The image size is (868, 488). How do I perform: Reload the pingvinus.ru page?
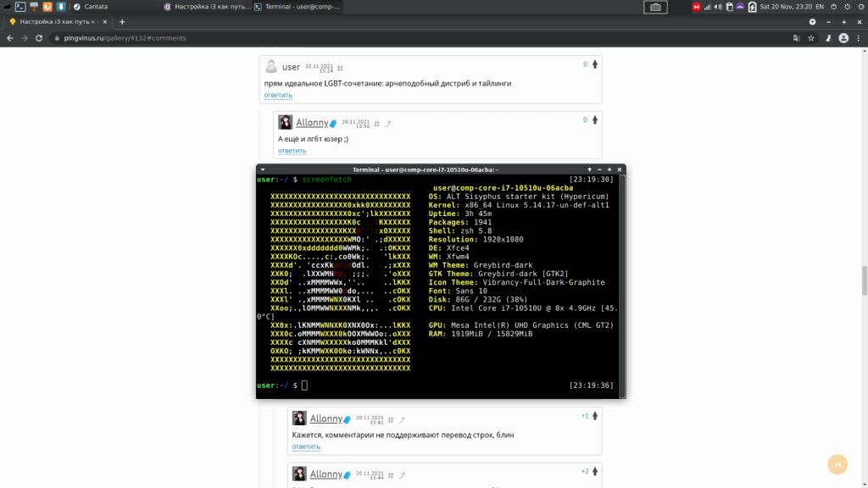tap(40, 38)
